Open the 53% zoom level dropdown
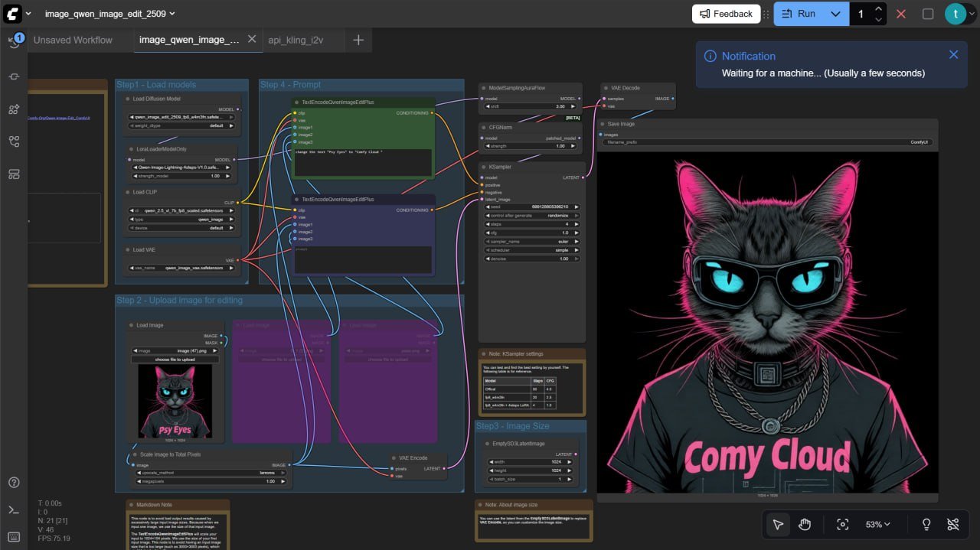This screenshot has width=980, height=550. click(x=878, y=525)
